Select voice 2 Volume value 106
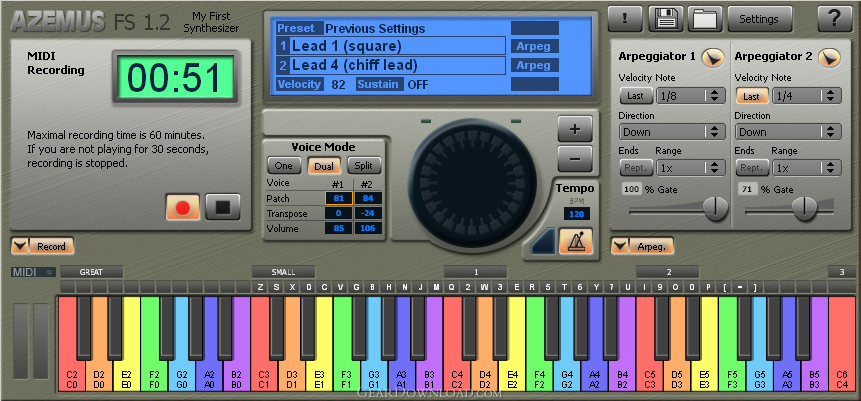Image resolution: width=861 pixels, height=401 pixels. (368, 228)
